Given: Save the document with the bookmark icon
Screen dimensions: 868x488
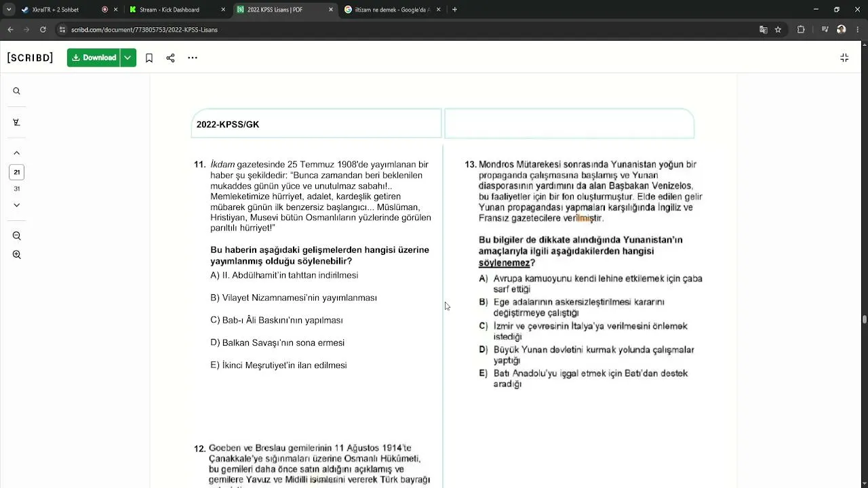Looking at the screenshot, I should 149,58.
